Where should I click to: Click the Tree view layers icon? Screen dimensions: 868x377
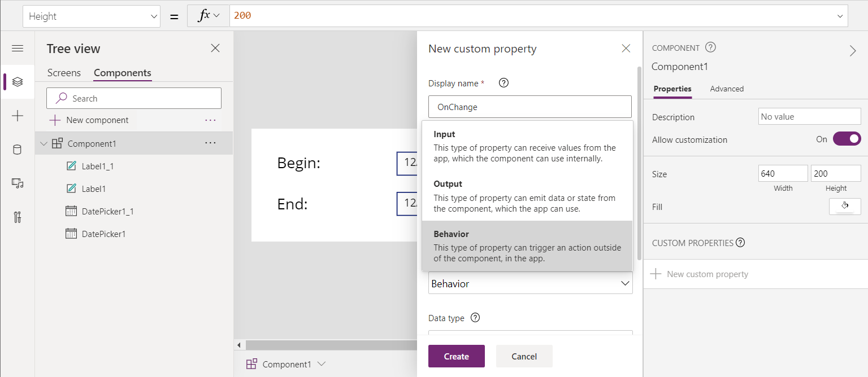coord(18,82)
